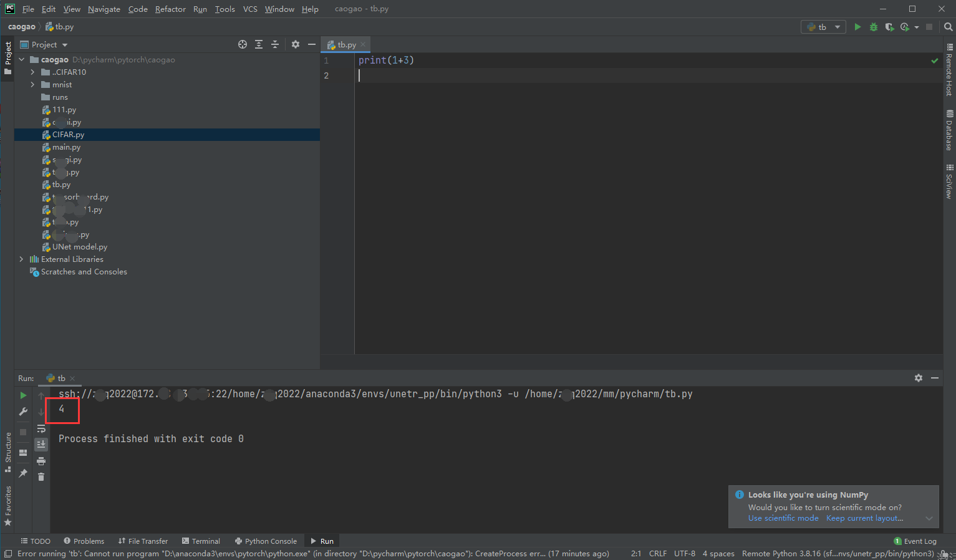The height and width of the screenshot is (560, 956).
Task: Open the Refactor menu
Action: [170, 9]
